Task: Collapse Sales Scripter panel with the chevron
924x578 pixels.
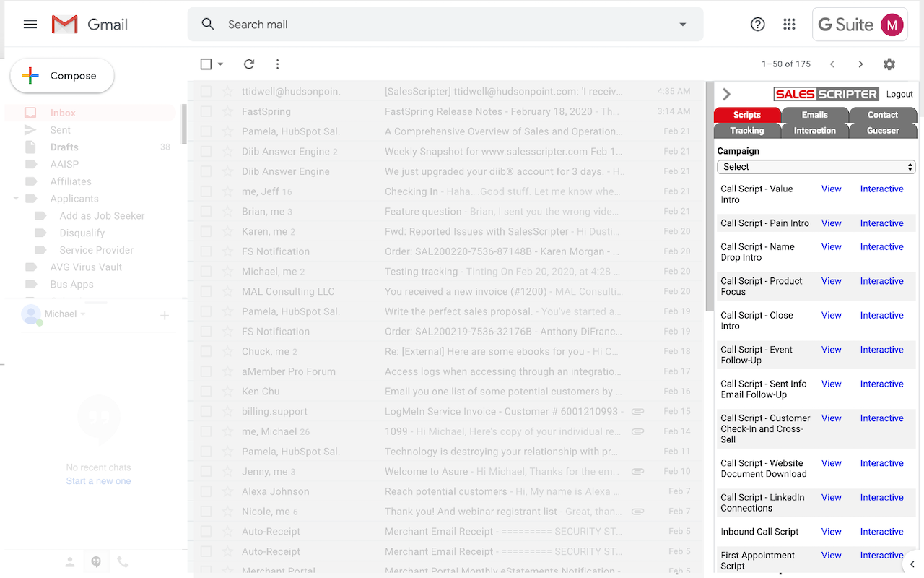Action: click(x=727, y=95)
